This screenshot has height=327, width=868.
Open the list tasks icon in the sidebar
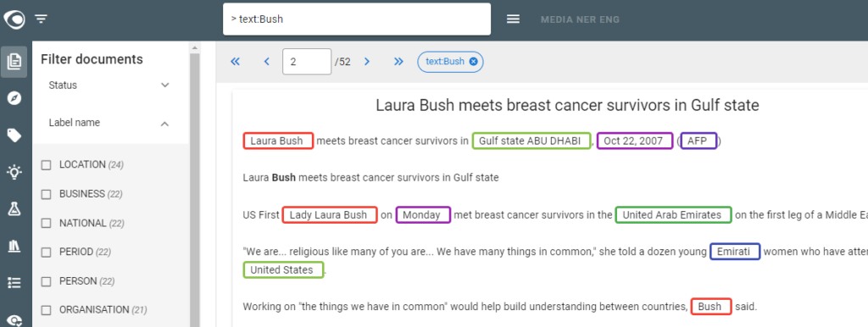[14, 283]
